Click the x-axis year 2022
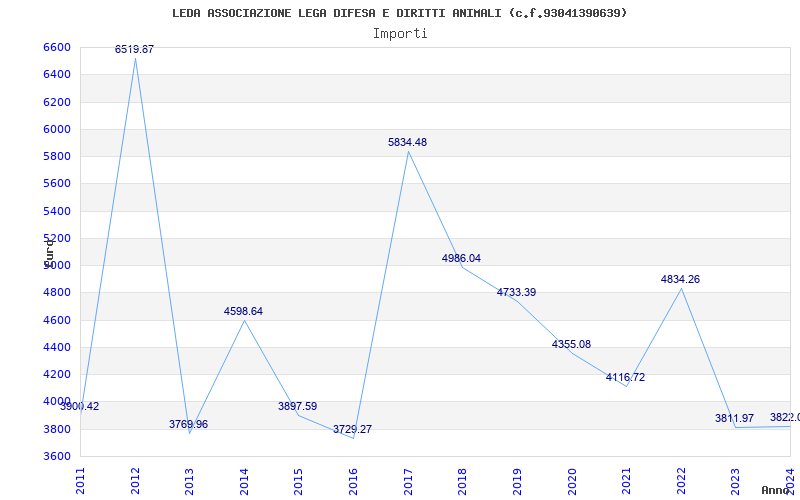The height and width of the screenshot is (500, 800). pyautogui.click(x=681, y=481)
